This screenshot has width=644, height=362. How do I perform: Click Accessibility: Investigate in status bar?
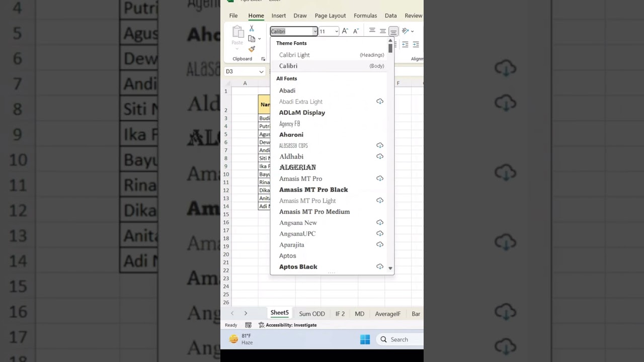[287, 325]
